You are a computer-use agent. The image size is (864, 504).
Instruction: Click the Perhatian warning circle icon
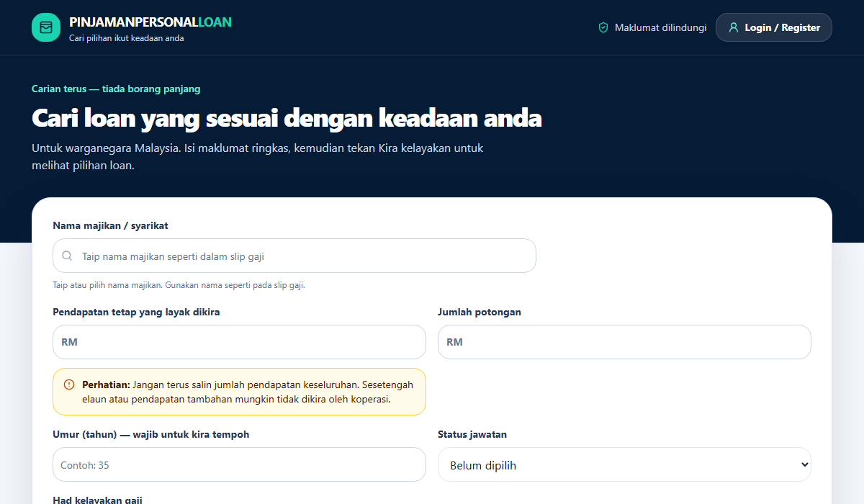coord(69,384)
